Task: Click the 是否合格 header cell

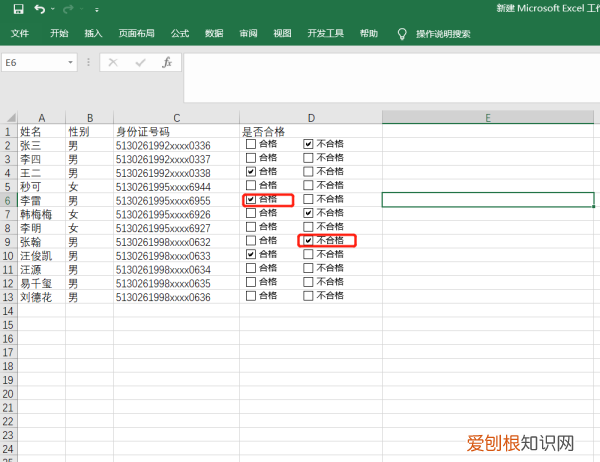Action: 311,132
